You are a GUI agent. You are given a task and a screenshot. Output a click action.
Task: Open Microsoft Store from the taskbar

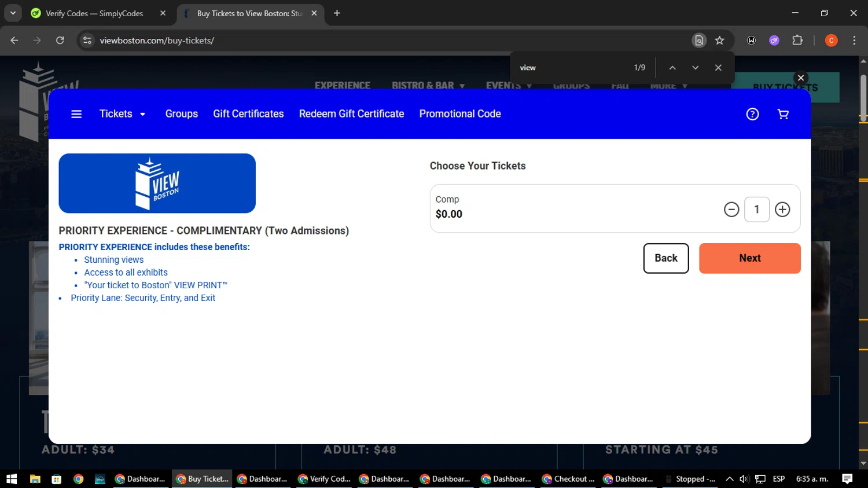[56, 479]
